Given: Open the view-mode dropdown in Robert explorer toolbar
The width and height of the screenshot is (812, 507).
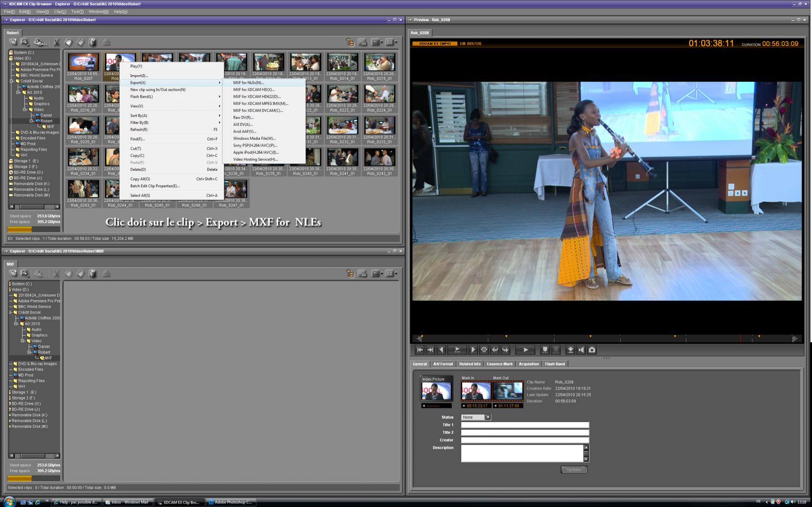Looking at the screenshot, I should [x=391, y=42].
